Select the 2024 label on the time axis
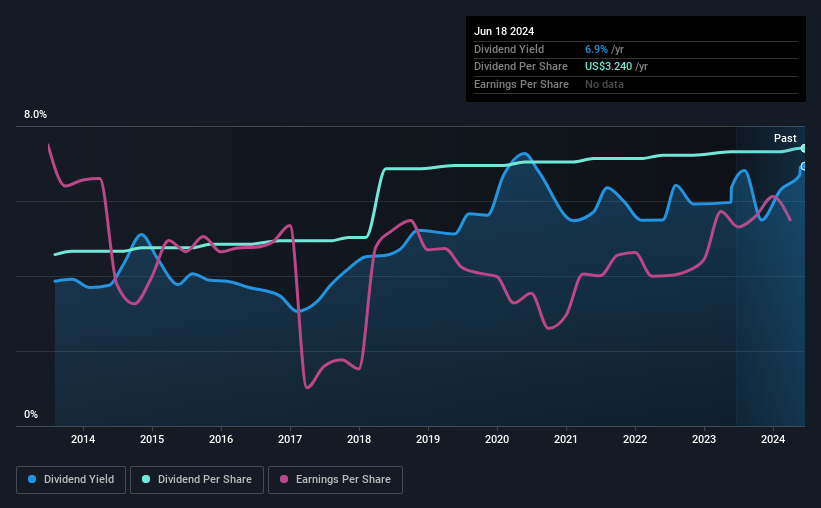This screenshot has height=508, width=821. click(773, 439)
